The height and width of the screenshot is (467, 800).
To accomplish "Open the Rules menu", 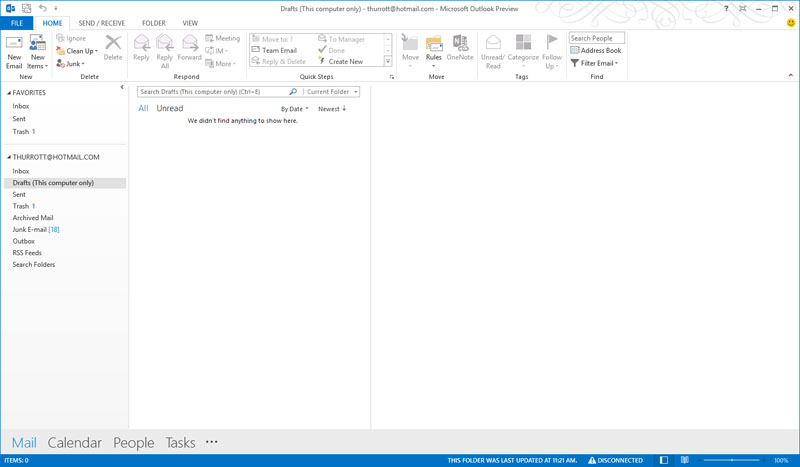I will click(x=434, y=51).
